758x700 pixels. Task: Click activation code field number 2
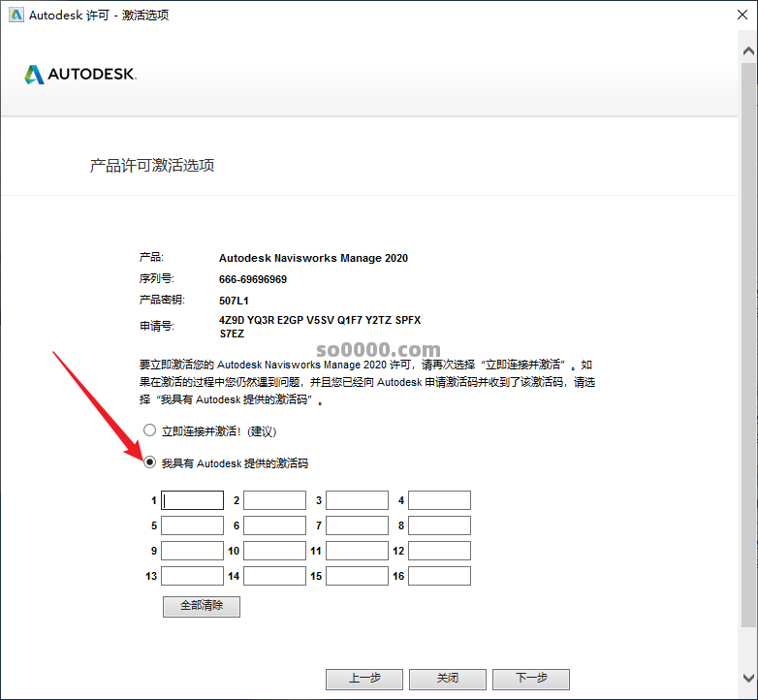click(274, 500)
